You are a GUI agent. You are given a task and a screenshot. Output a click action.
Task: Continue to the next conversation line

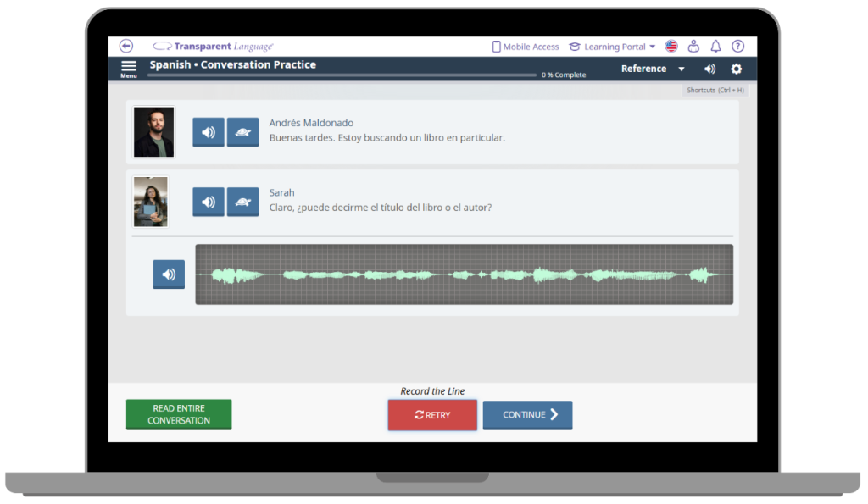point(527,415)
